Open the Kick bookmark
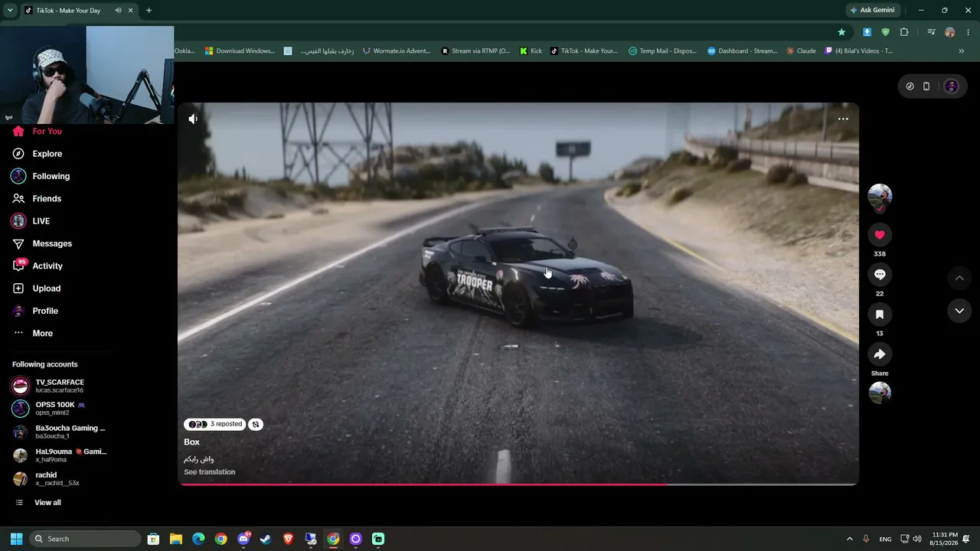The image size is (980, 551). coord(531,51)
